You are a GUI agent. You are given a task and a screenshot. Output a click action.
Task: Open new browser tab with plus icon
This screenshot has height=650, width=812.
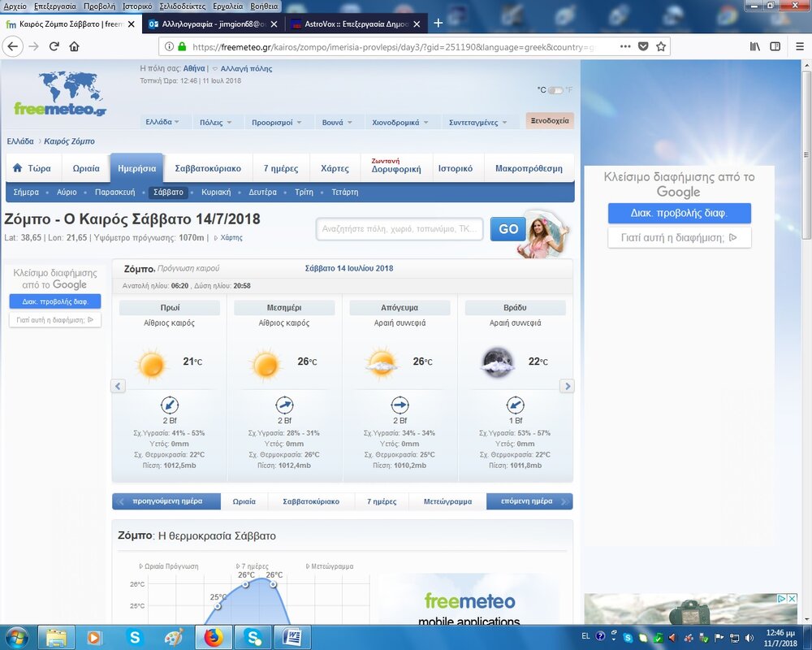point(438,23)
